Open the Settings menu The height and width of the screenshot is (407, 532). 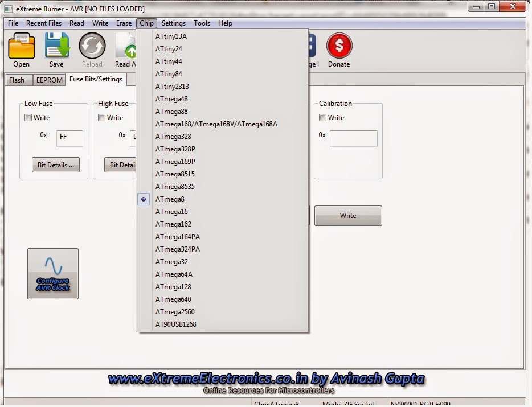tap(173, 23)
